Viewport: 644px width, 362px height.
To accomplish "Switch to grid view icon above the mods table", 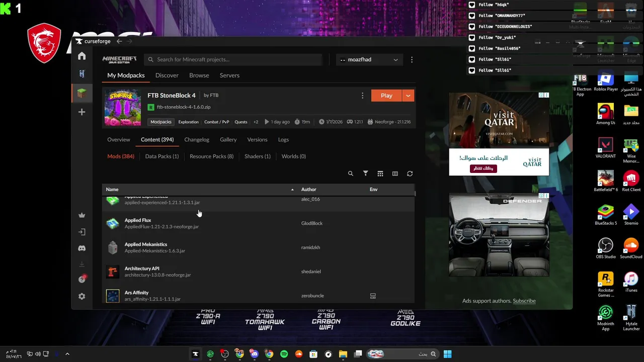I will (x=380, y=173).
